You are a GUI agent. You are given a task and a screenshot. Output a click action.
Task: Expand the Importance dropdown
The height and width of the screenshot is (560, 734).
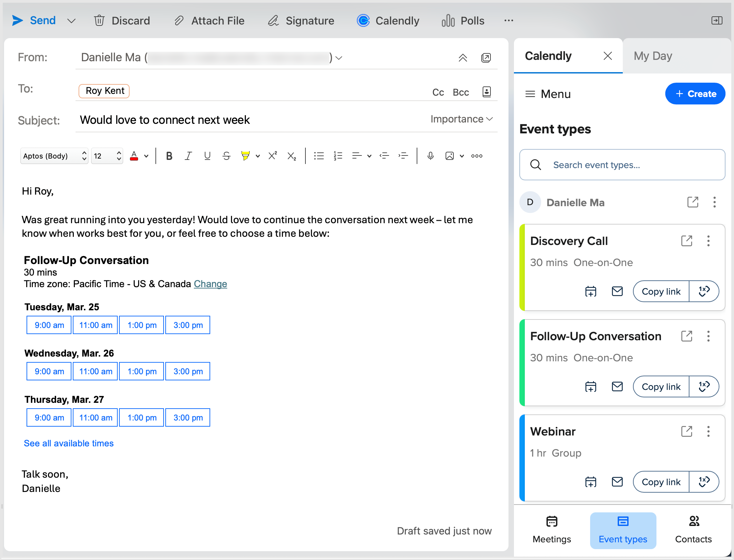coord(461,119)
